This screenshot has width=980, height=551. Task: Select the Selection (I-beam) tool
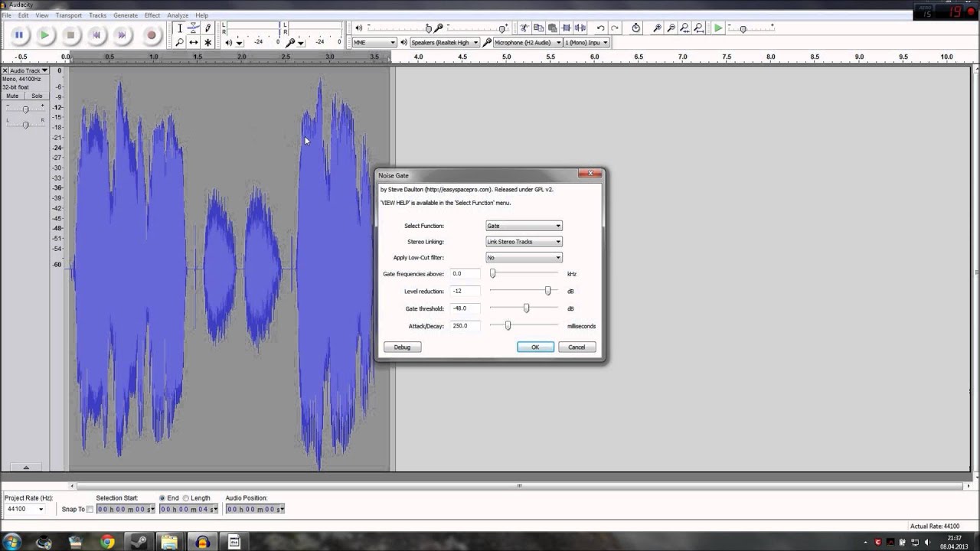pyautogui.click(x=179, y=28)
